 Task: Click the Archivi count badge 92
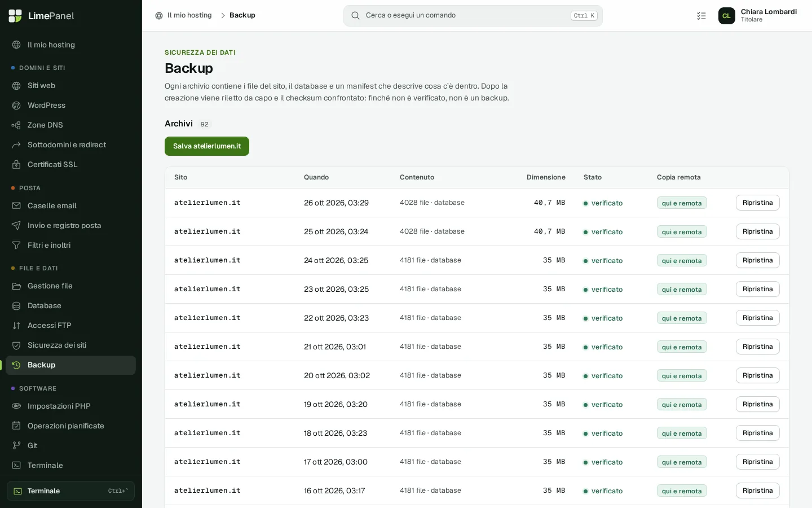pos(204,124)
